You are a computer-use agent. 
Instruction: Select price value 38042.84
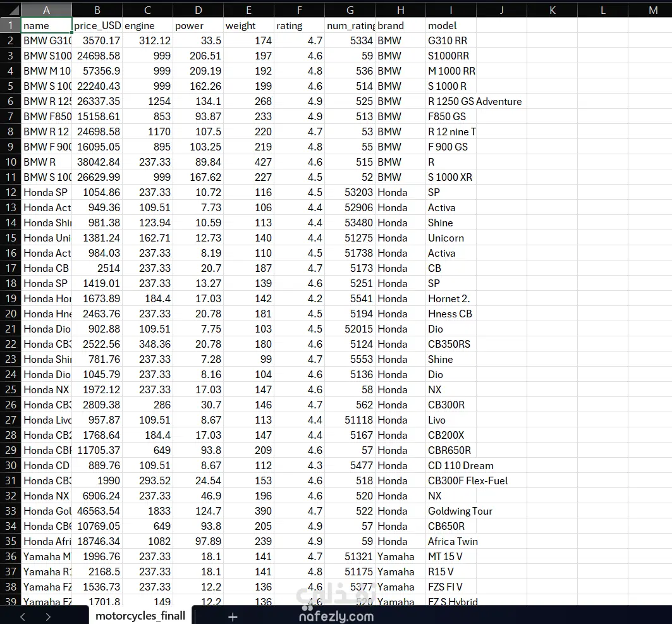pyautogui.click(x=97, y=162)
